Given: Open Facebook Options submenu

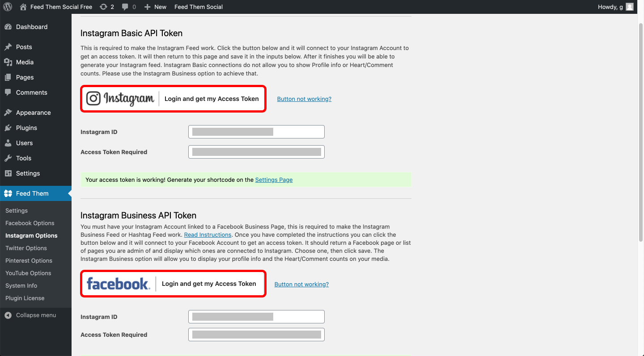Looking at the screenshot, I should [30, 223].
